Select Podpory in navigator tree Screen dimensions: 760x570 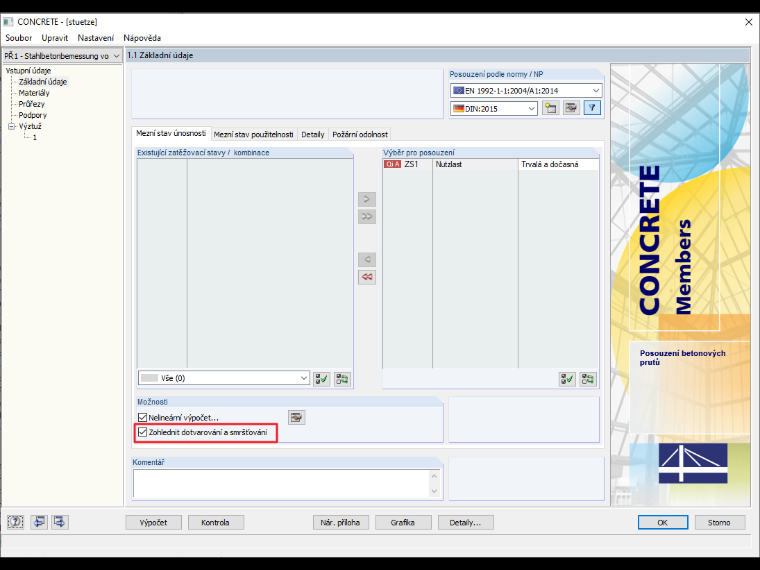coord(32,115)
